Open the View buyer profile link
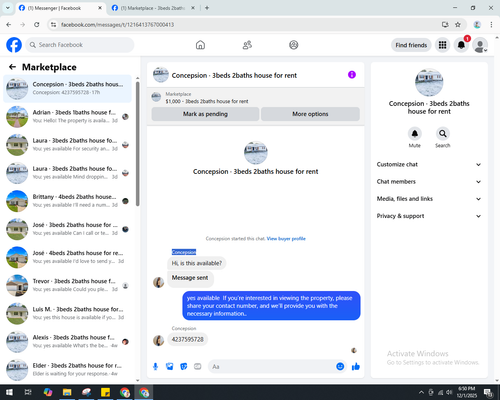This screenshot has width=500, height=400. pyautogui.click(x=286, y=239)
